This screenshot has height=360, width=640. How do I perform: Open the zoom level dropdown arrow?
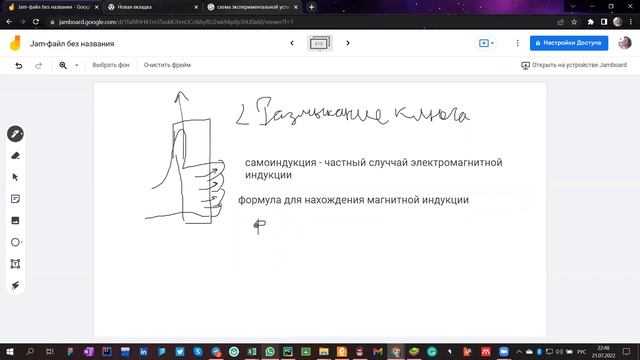[x=76, y=65]
